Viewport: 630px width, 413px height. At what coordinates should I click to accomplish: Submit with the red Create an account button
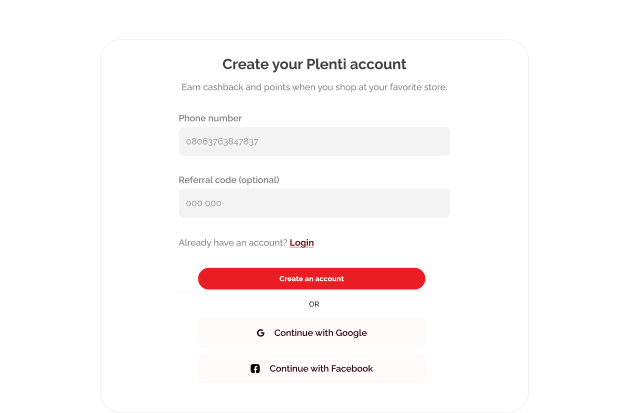point(311,279)
